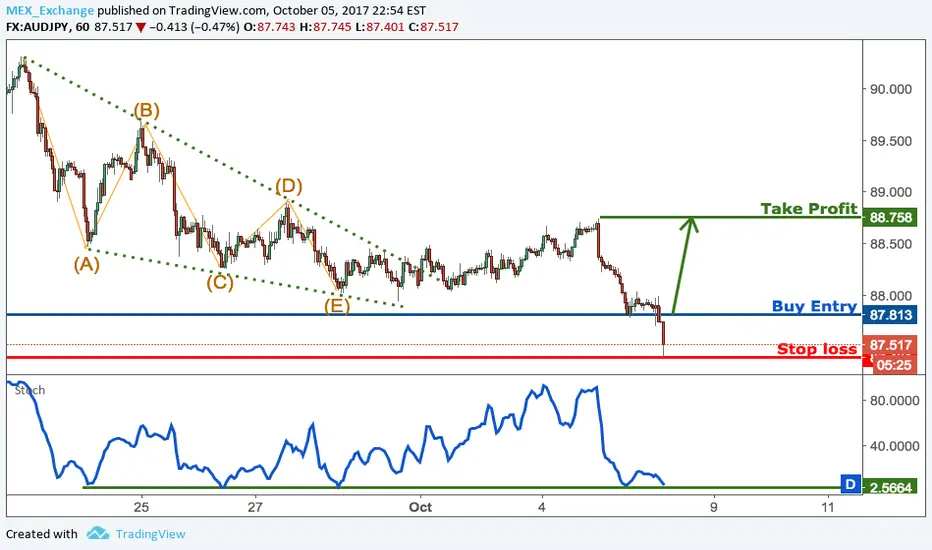Click the Stoch indicator label

click(x=30, y=390)
